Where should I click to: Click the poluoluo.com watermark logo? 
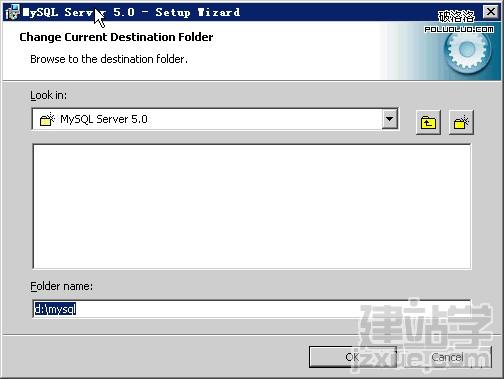click(459, 22)
